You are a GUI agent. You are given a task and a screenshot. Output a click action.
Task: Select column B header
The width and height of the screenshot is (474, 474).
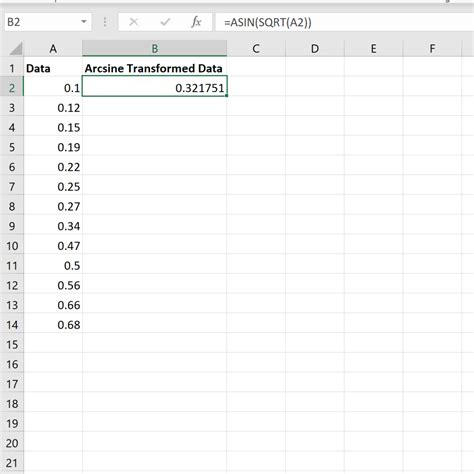[155, 49]
